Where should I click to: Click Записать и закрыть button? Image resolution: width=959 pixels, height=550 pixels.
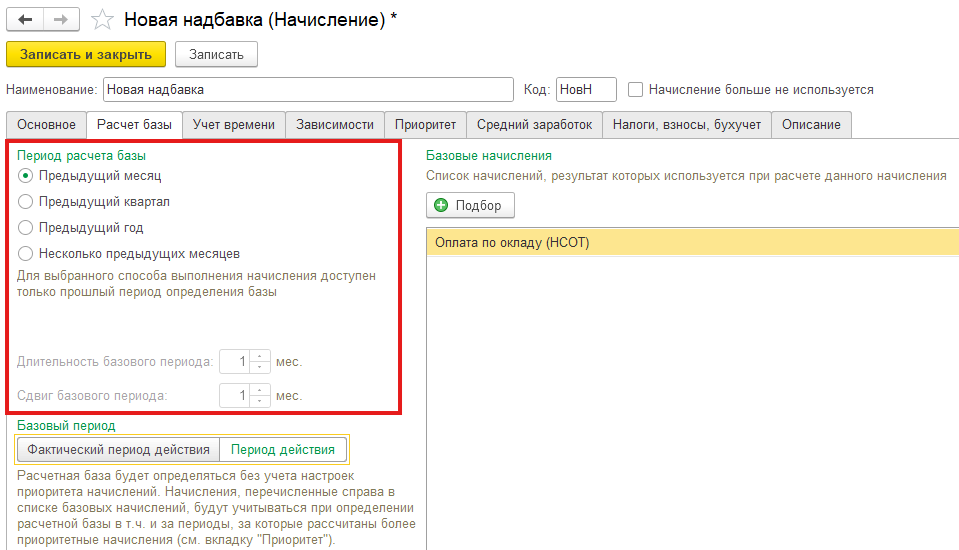(x=86, y=54)
